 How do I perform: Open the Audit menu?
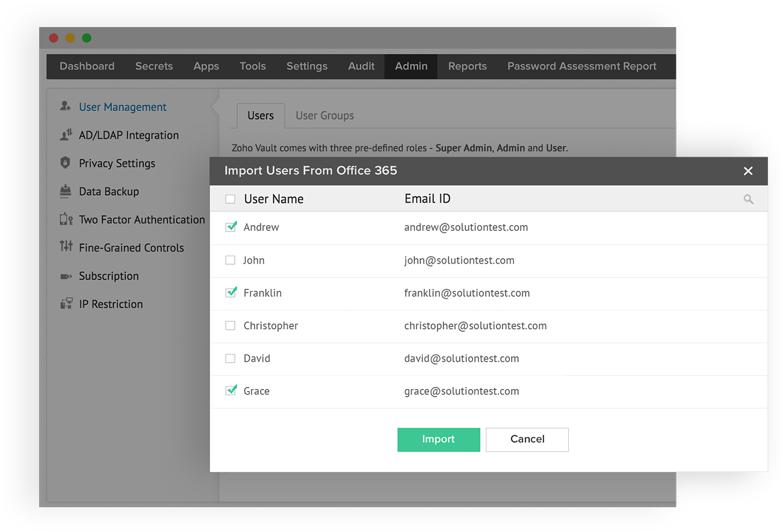(x=361, y=66)
